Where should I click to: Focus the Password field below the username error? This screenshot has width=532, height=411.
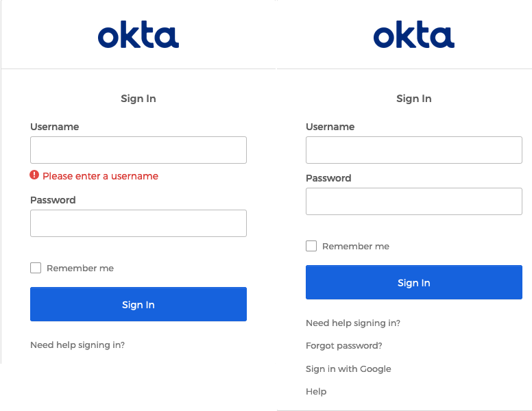click(x=138, y=223)
